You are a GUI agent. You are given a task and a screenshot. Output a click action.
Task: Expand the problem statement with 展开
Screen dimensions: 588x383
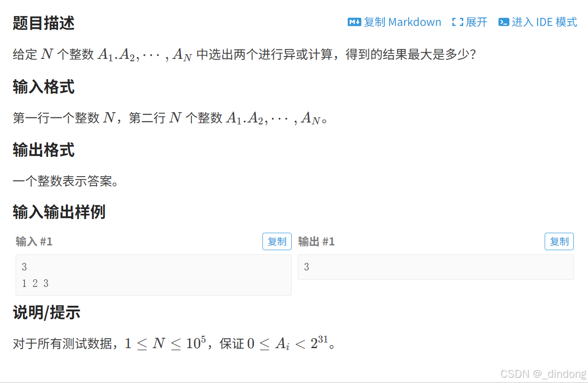click(476, 22)
